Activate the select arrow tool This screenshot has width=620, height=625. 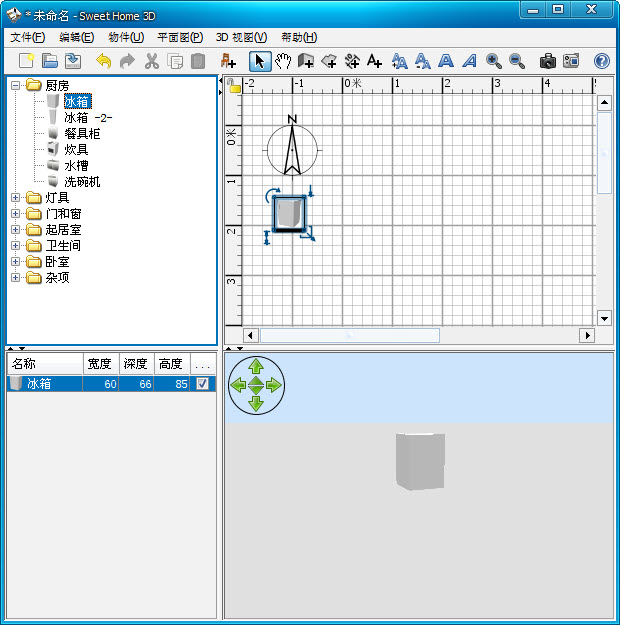(x=260, y=61)
